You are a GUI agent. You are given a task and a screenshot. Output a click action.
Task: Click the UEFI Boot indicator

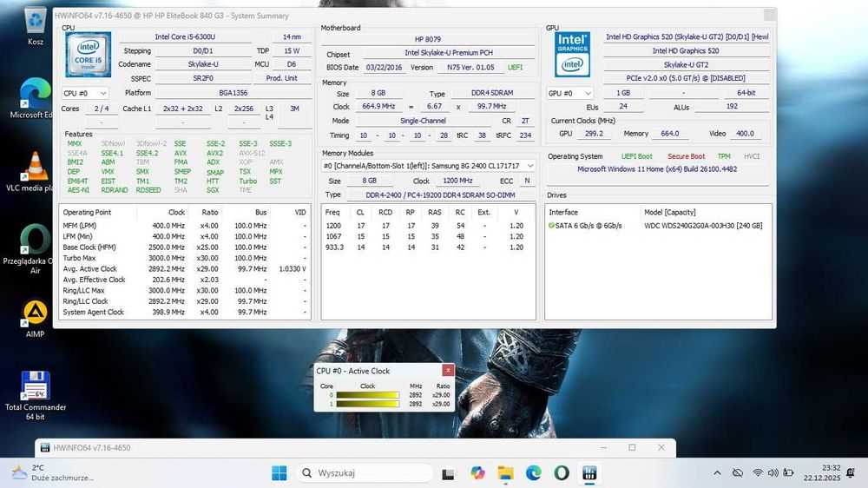coord(636,157)
